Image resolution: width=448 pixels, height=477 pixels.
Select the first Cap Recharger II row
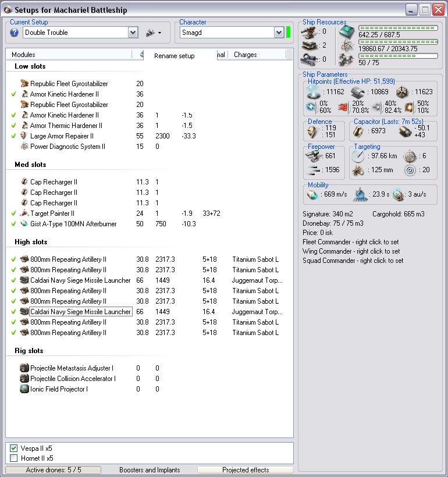(x=54, y=182)
